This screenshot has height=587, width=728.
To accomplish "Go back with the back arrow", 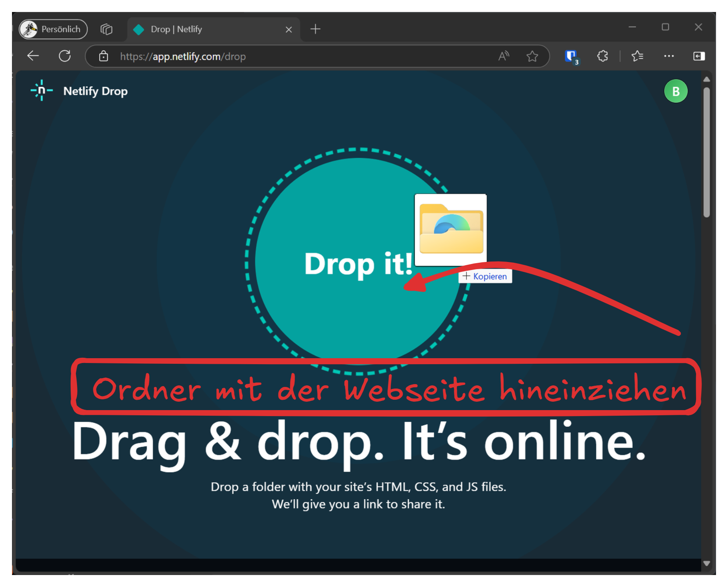I will (x=33, y=56).
